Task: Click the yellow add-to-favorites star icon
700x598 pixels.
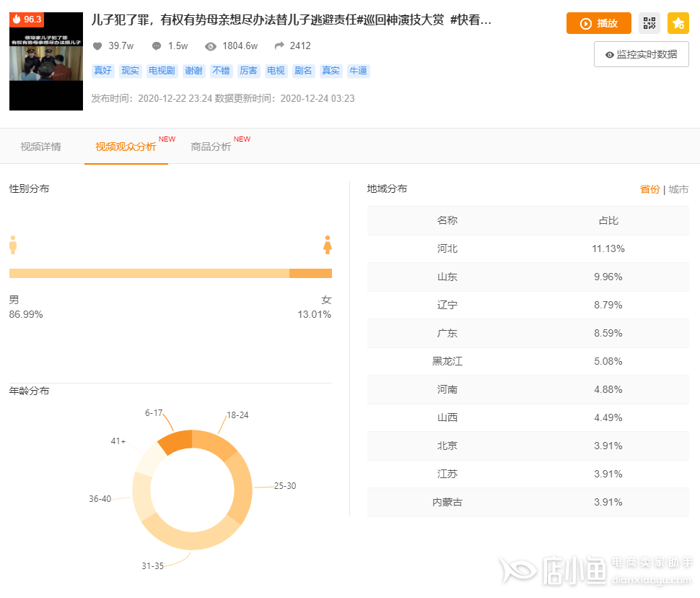Action: click(678, 23)
